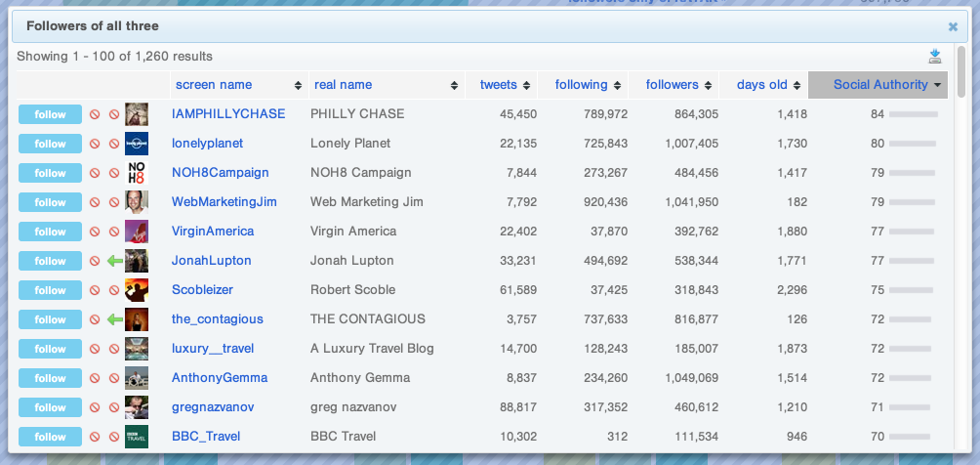This screenshot has height=465, width=980.
Task: Click red block icon beside luxury__travel avatar
Action: [114, 349]
